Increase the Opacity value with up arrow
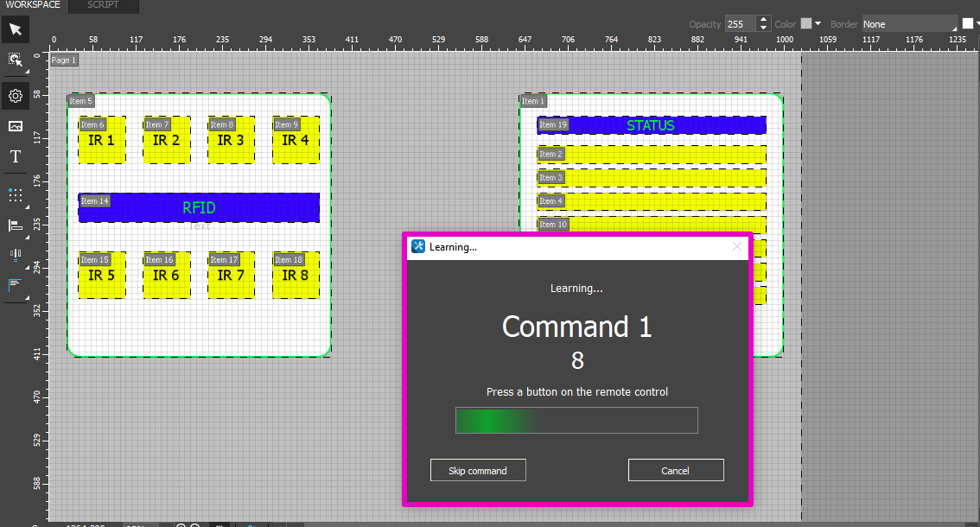 762,20
